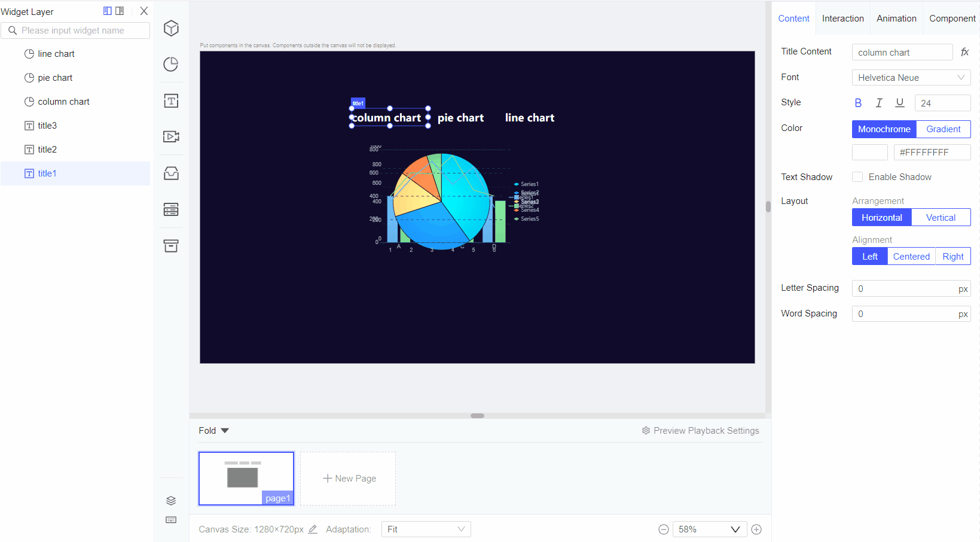Click the font size field

click(943, 103)
